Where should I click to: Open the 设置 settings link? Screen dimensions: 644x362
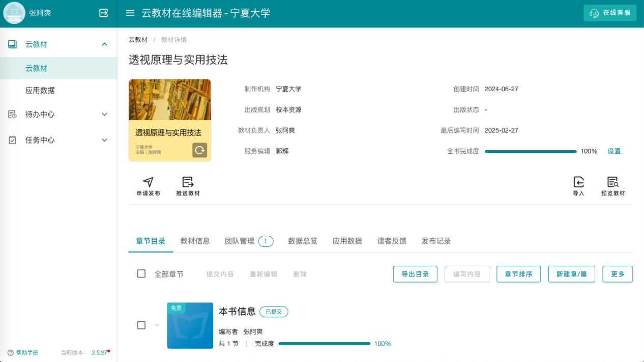coord(614,151)
